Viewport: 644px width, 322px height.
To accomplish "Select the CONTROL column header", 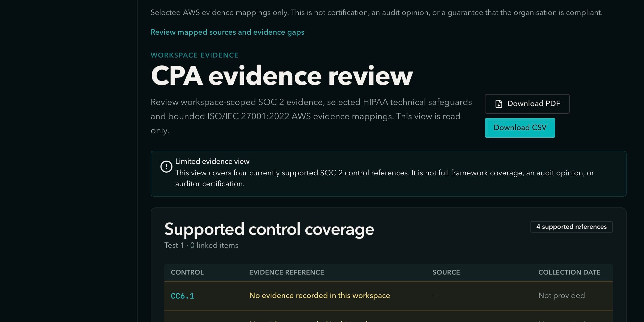I will click(187, 272).
